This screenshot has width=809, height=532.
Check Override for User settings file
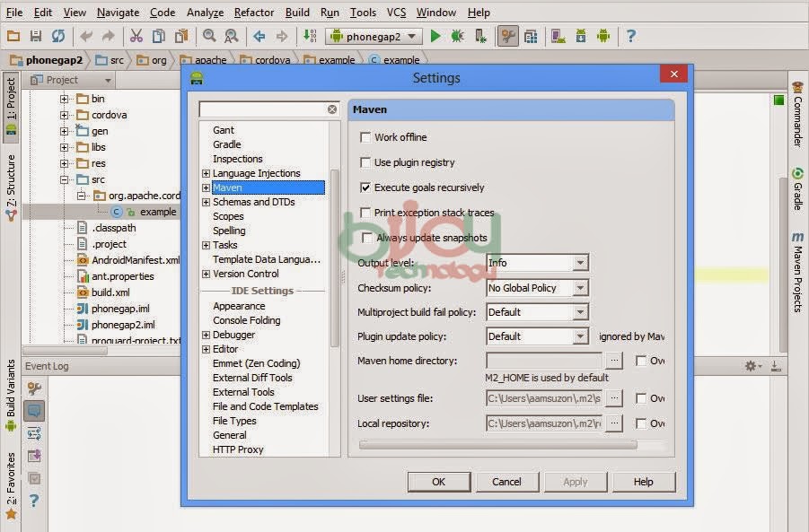pos(641,398)
